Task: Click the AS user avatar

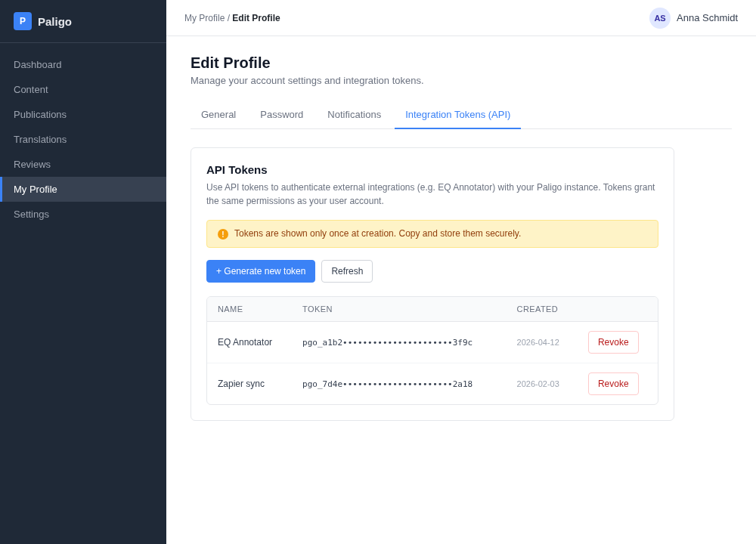Action: 659,18
